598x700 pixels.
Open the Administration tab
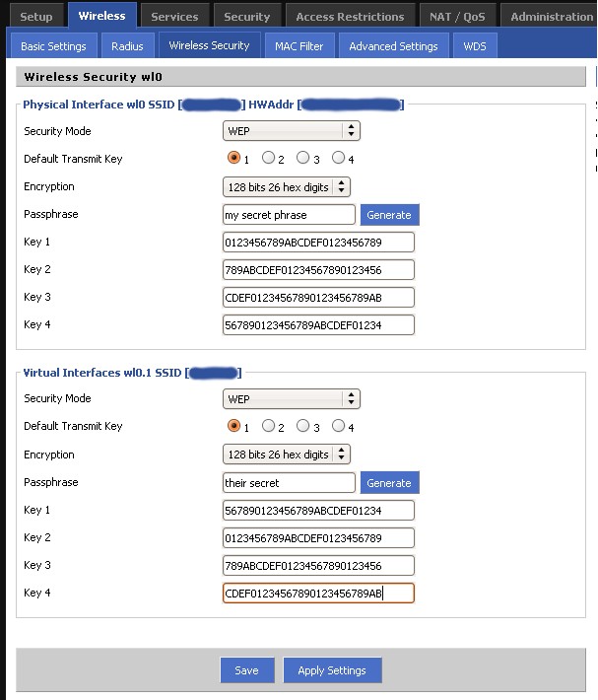pos(551,17)
